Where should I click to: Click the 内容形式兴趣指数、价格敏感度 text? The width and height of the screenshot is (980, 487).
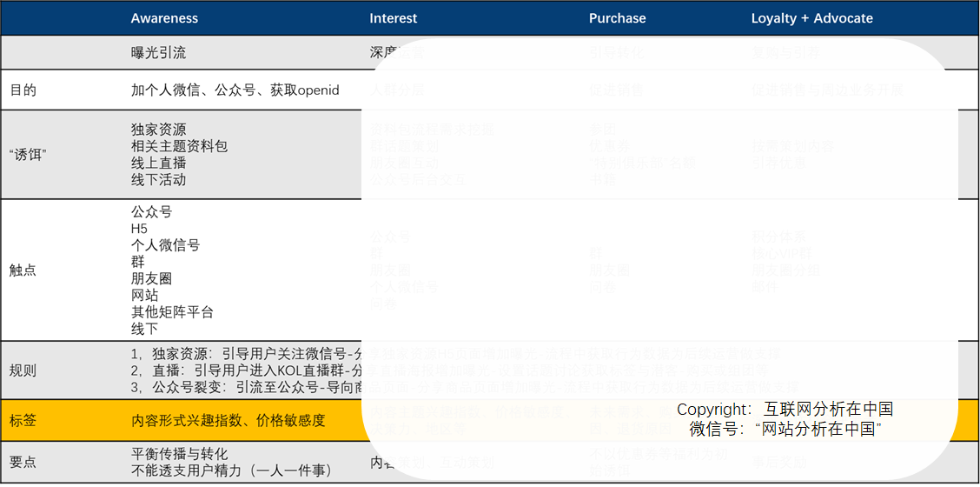pos(228,421)
